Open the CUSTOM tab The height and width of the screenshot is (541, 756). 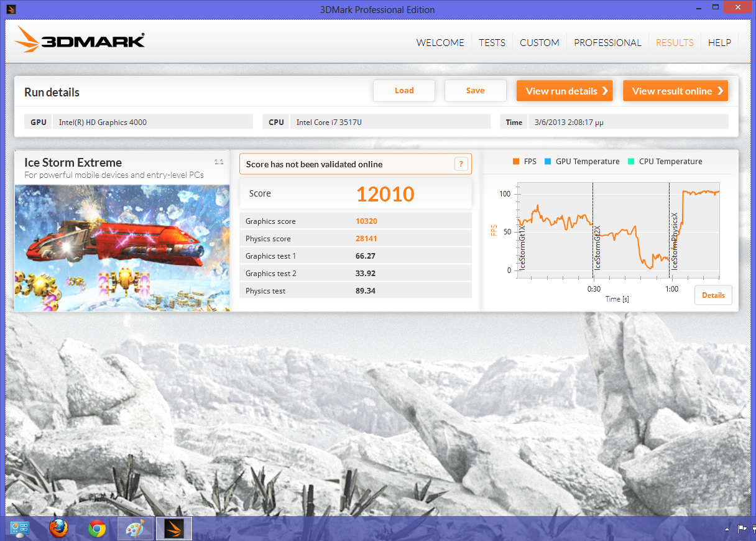click(x=540, y=42)
